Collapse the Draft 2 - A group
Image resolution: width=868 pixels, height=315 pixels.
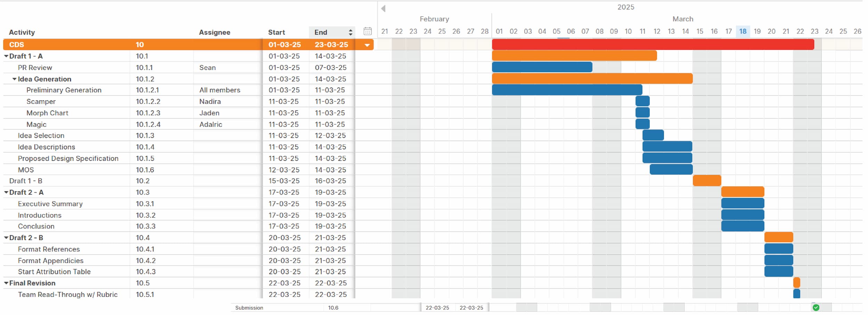pos(6,192)
